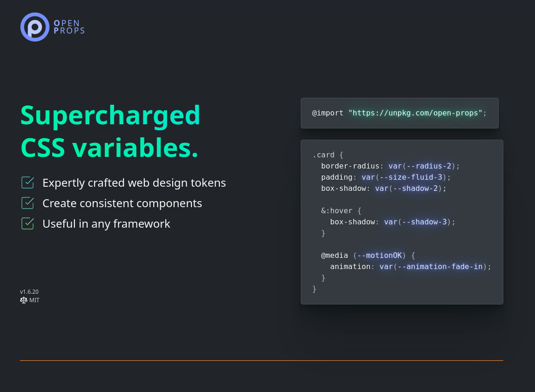Click the 'Supercharged CSS variables.' headline
This screenshot has width=535, height=392.
[x=110, y=131]
